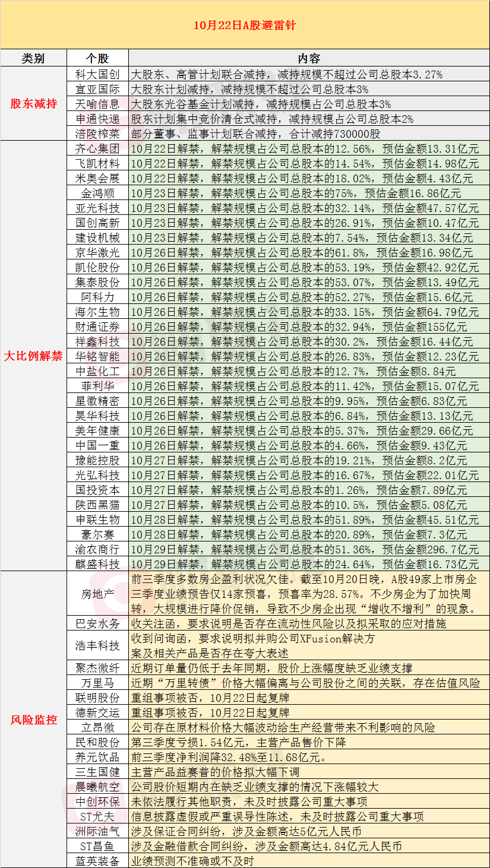Select the stock cell '科大国创'
The width and height of the screenshot is (490, 868).
pos(97,74)
